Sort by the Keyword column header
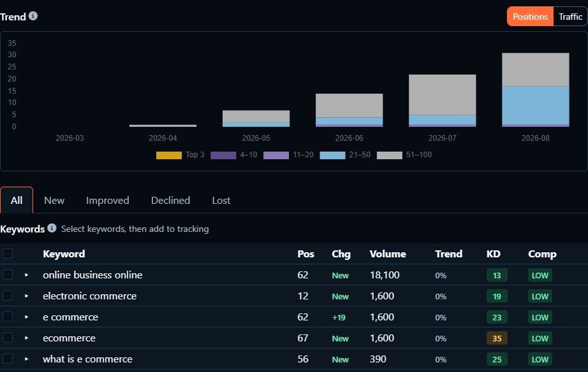Screen dimensions: 588x372 [64, 254]
